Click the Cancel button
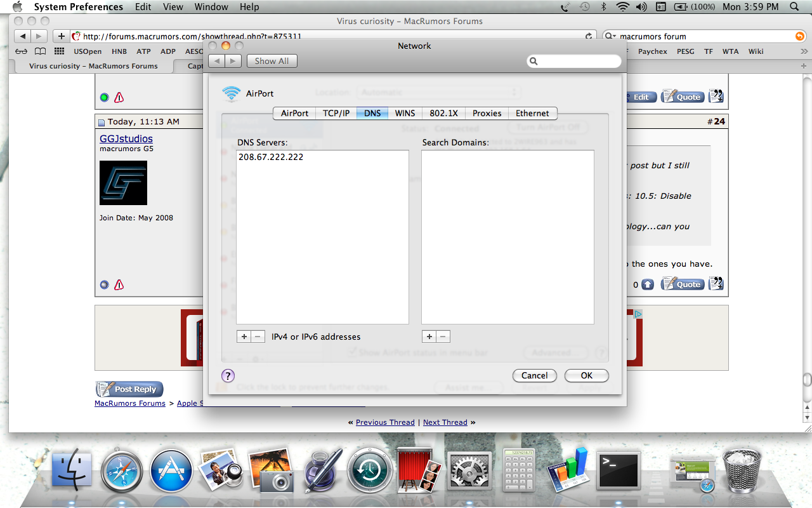Viewport: 812px width, 508px height. click(535, 375)
